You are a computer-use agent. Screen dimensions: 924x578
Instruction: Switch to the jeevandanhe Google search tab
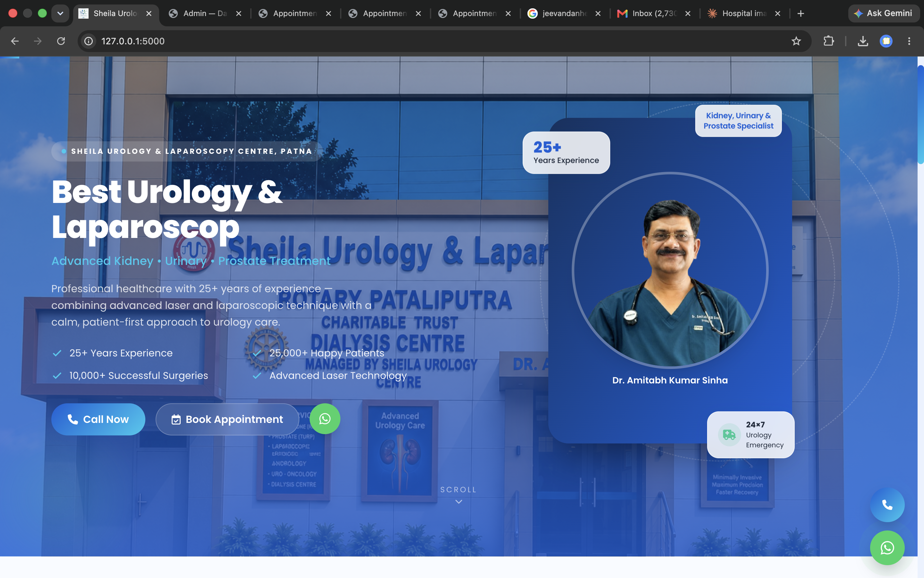click(x=564, y=13)
